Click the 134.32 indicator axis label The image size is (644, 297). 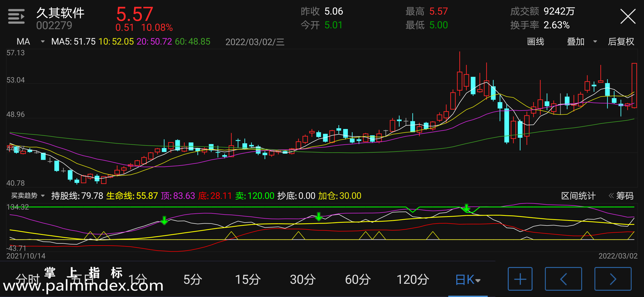tap(18, 207)
